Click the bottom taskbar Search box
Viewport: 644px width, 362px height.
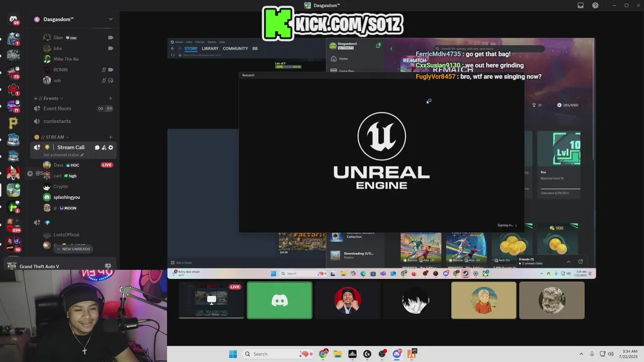coord(278,354)
